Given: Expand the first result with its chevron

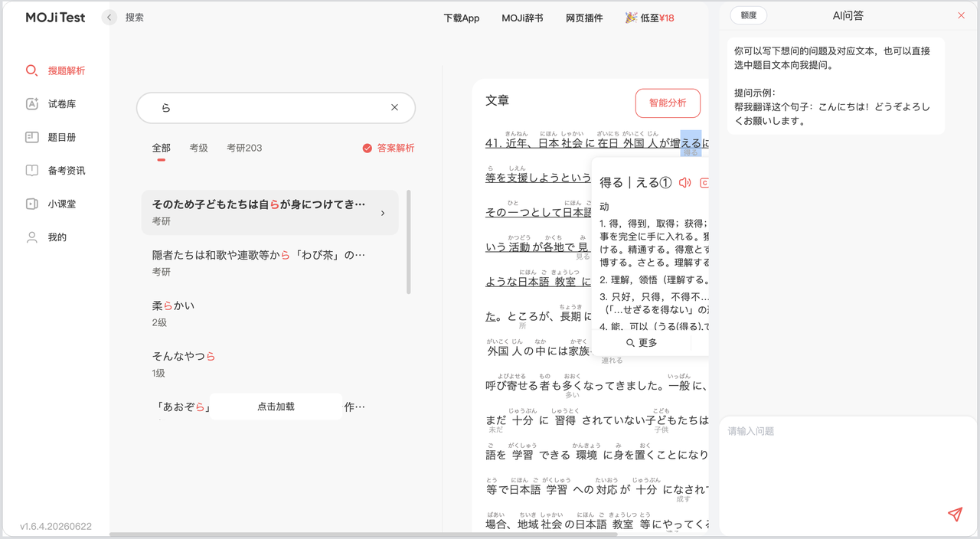Looking at the screenshot, I should click(x=383, y=213).
